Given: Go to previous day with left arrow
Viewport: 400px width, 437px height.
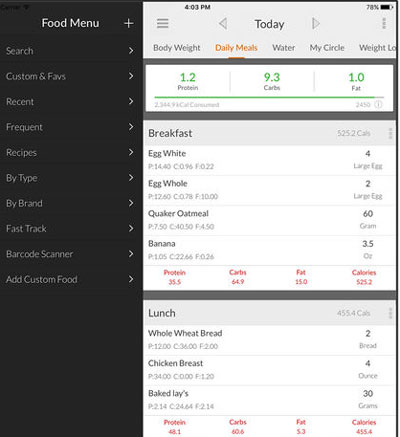Looking at the screenshot, I should 223,24.
